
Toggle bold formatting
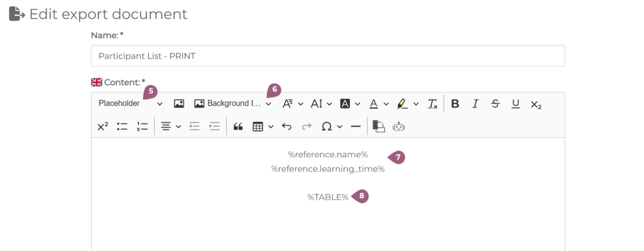point(455,104)
